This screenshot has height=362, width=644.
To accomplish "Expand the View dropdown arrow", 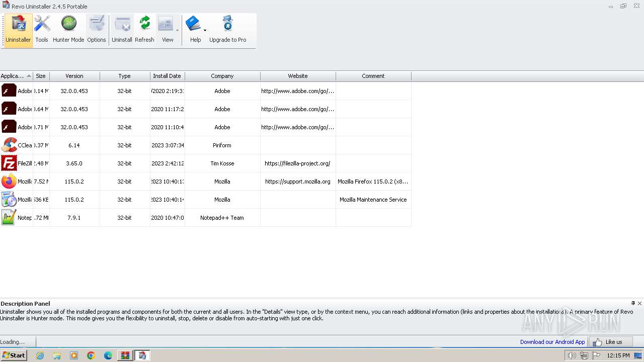I will click(x=177, y=30).
